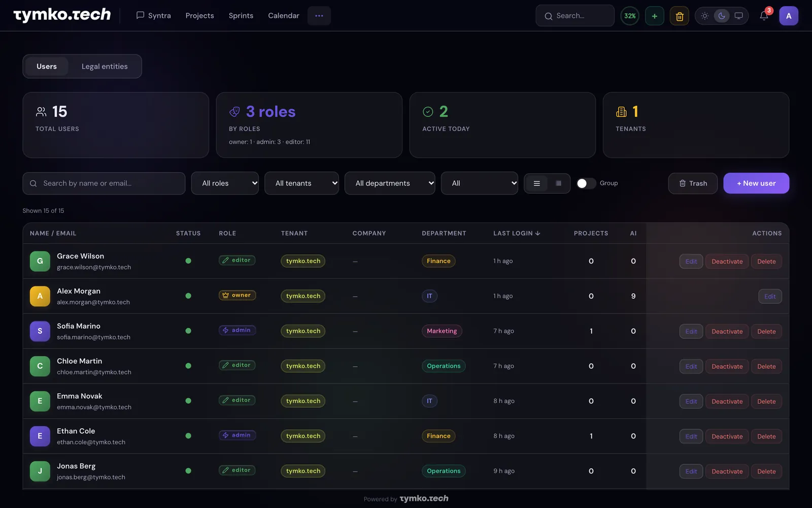Switch to the Legal entities tab

(105, 67)
